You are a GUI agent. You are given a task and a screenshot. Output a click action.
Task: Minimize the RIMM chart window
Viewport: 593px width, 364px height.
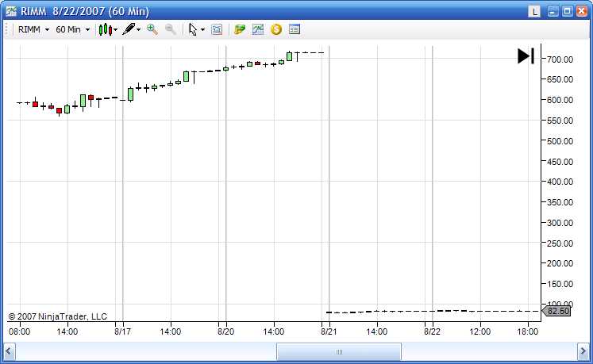[x=553, y=11]
